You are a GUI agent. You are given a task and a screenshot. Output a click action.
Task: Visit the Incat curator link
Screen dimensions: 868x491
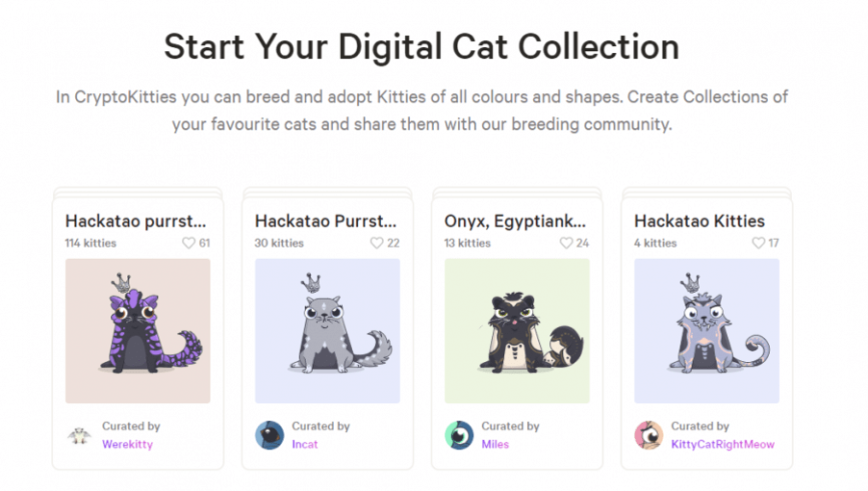click(x=305, y=444)
